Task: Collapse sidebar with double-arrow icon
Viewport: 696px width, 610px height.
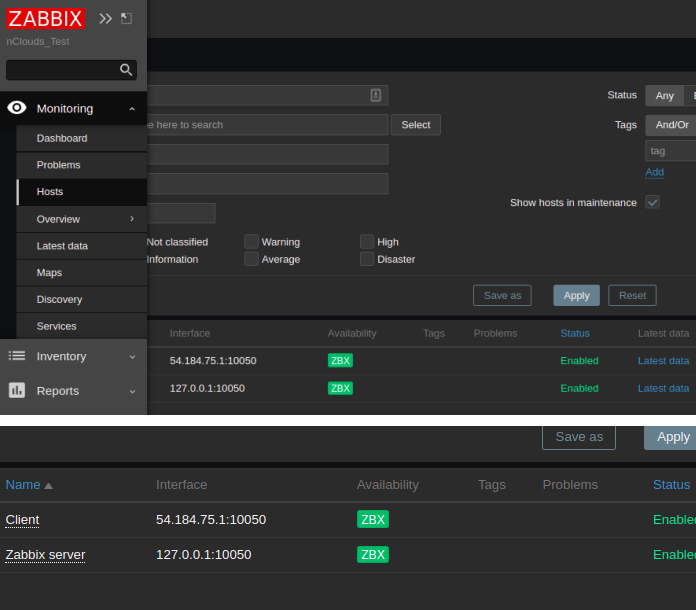Action: click(105, 19)
